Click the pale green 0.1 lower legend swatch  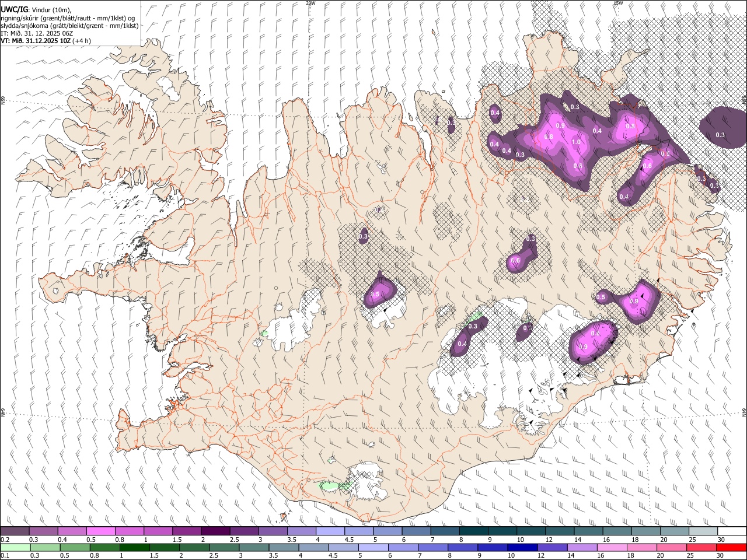[16, 547]
